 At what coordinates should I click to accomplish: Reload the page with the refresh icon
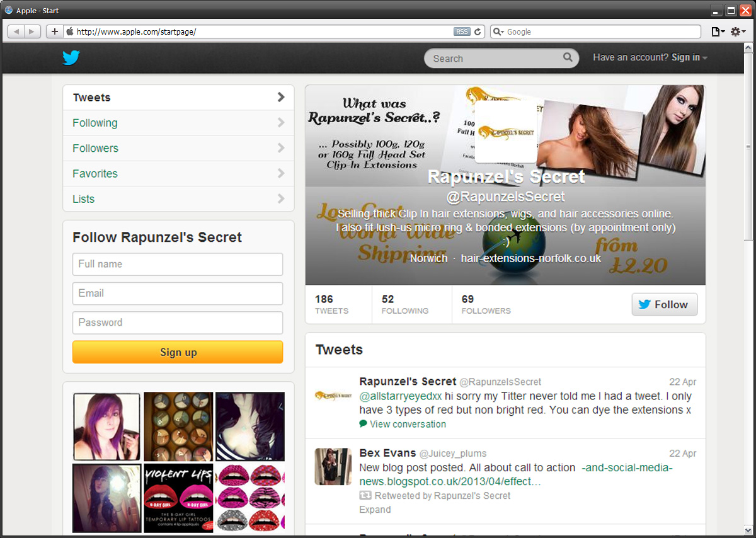(x=478, y=31)
